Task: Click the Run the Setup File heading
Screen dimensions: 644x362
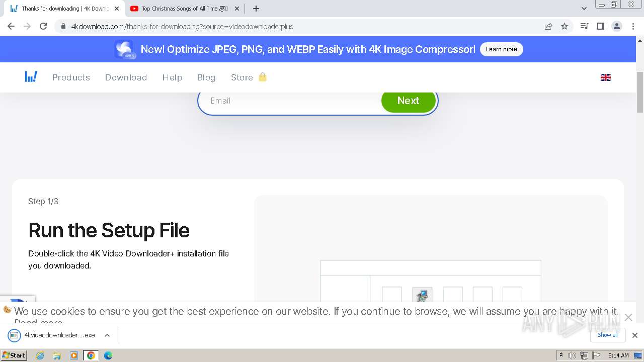Action: pos(109,230)
